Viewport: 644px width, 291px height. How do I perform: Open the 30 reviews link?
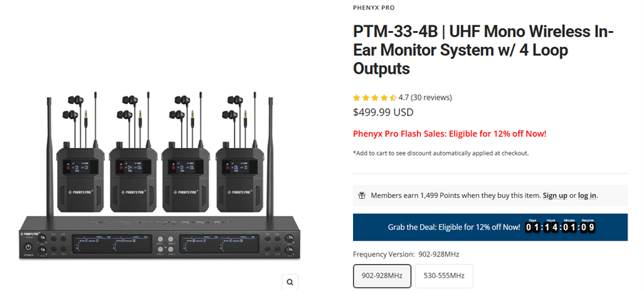[431, 98]
